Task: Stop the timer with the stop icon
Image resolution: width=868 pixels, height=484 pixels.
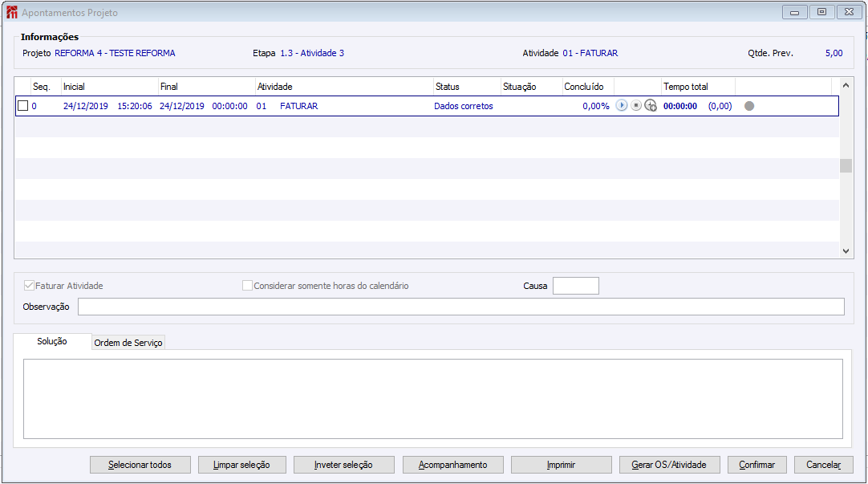Action: coord(636,105)
